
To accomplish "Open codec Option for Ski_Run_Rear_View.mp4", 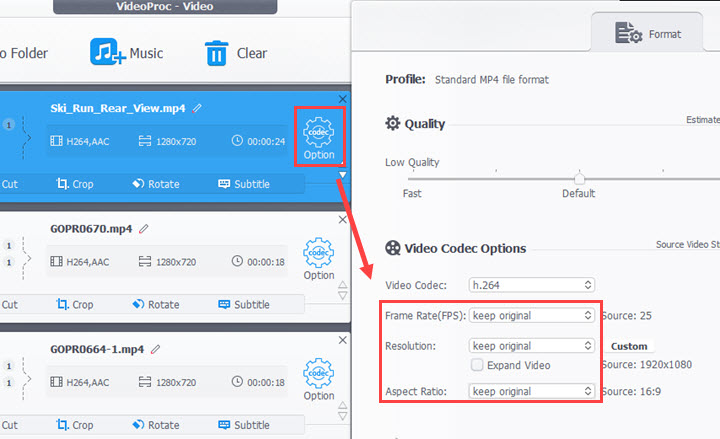I will pyautogui.click(x=319, y=138).
